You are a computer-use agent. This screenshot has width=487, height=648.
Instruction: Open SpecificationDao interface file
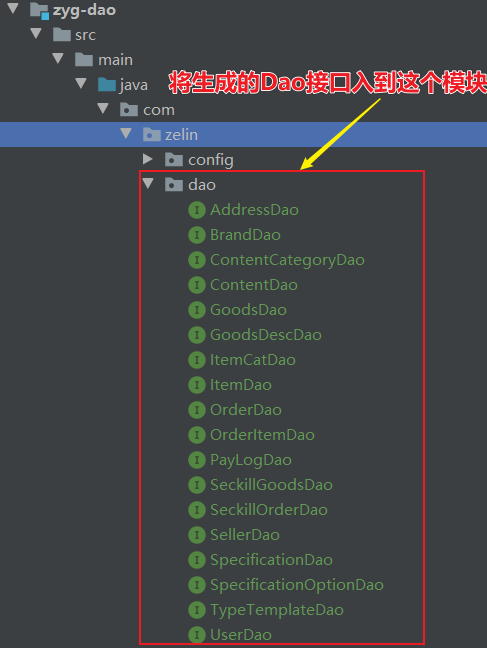tap(271, 560)
